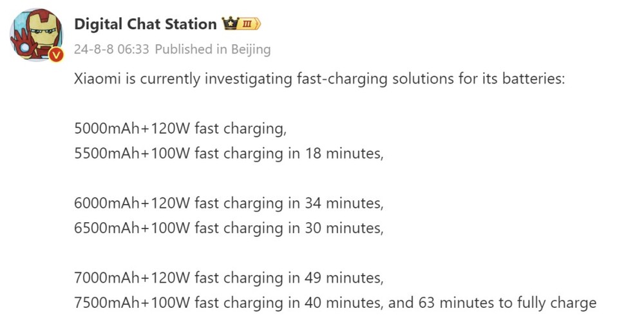
Task: Click the orange verified V badge
Action: pos(57,55)
